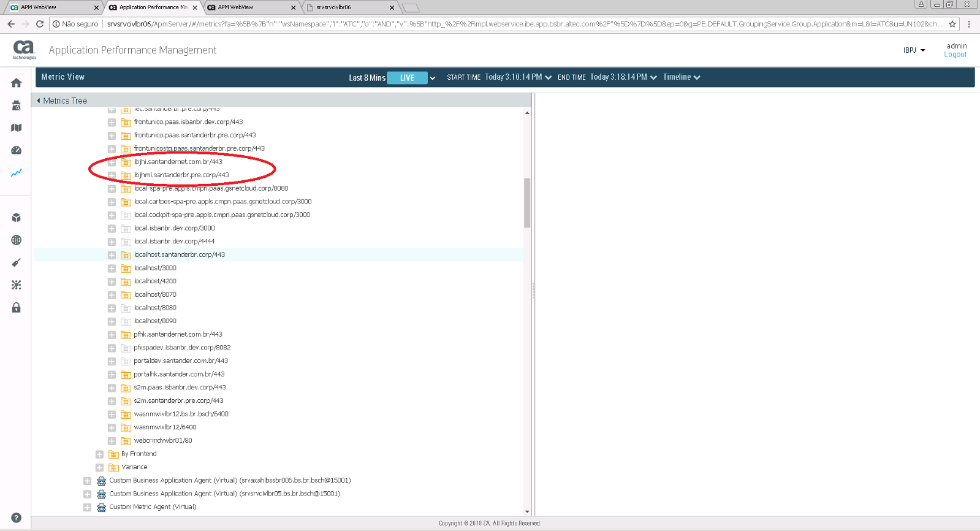Click the Logout link
This screenshot has width=980, height=531.
point(955,55)
